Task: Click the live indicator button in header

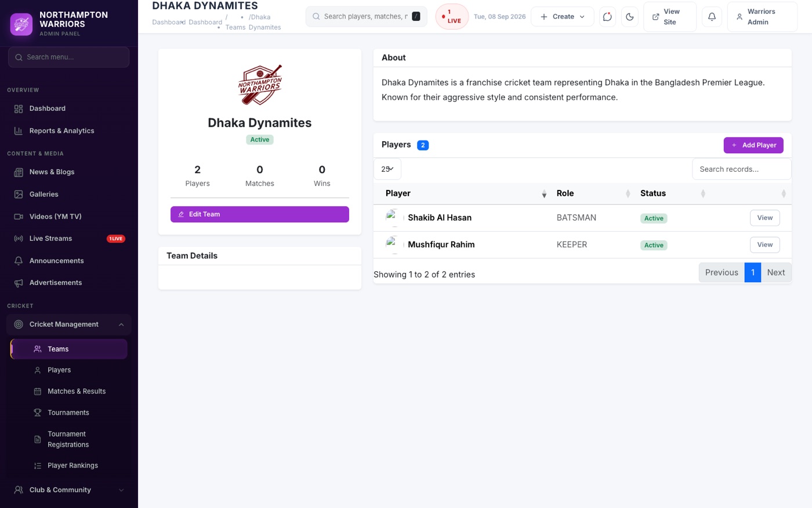Action: (452, 17)
